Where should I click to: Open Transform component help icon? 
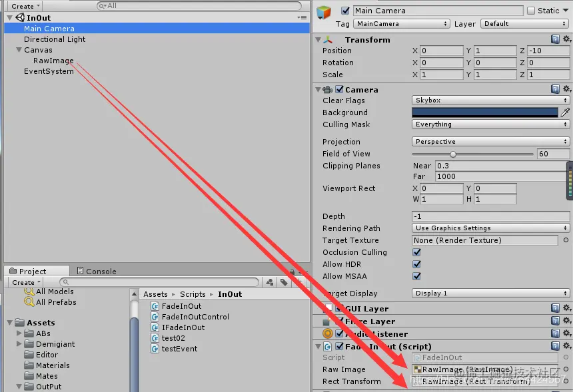pos(555,39)
